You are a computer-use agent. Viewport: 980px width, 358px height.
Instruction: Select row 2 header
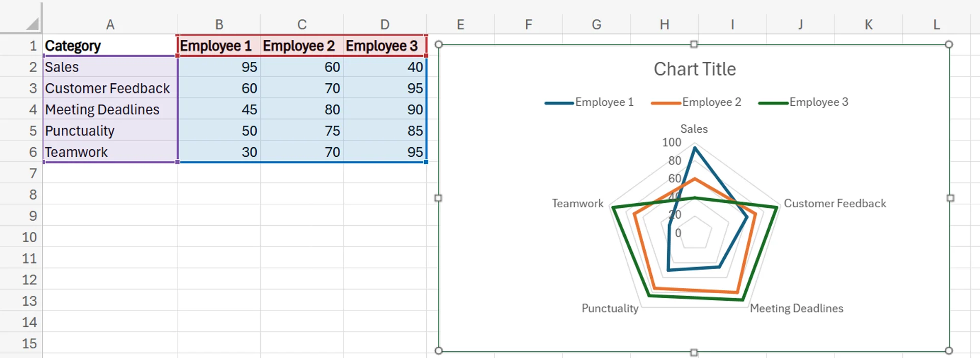click(x=21, y=67)
